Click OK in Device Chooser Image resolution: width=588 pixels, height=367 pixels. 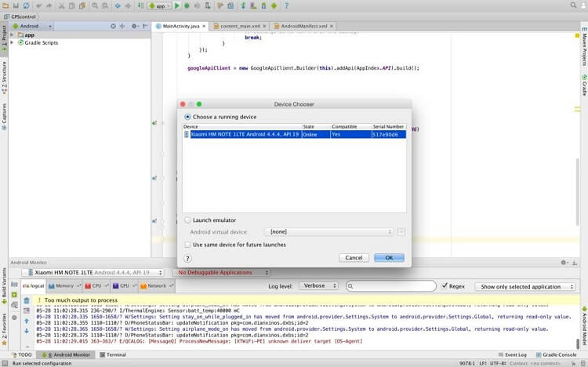click(x=389, y=258)
